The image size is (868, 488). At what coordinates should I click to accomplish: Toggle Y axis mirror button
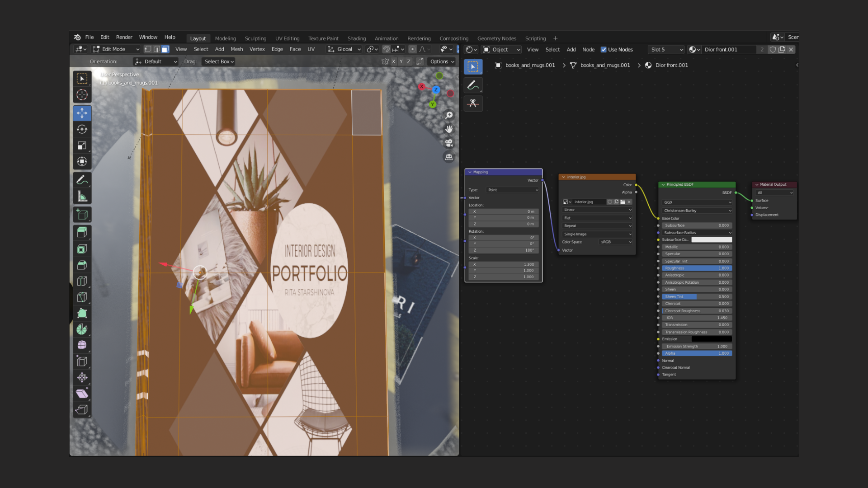point(401,61)
